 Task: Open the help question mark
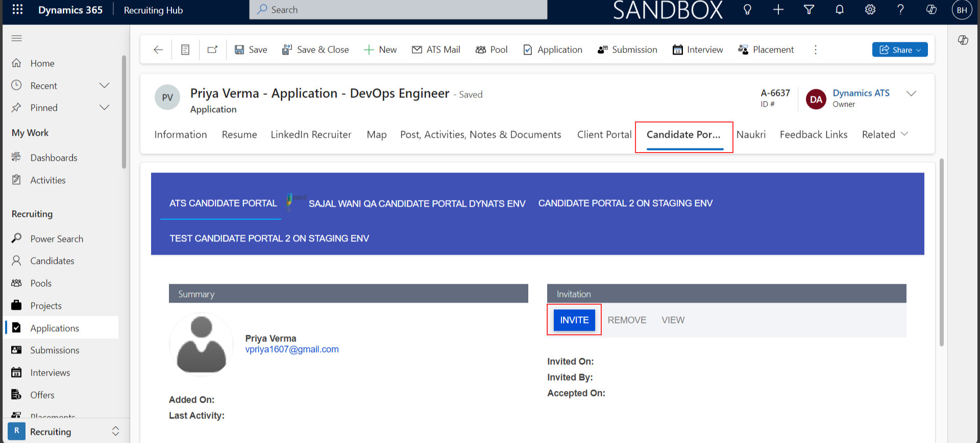900,10
